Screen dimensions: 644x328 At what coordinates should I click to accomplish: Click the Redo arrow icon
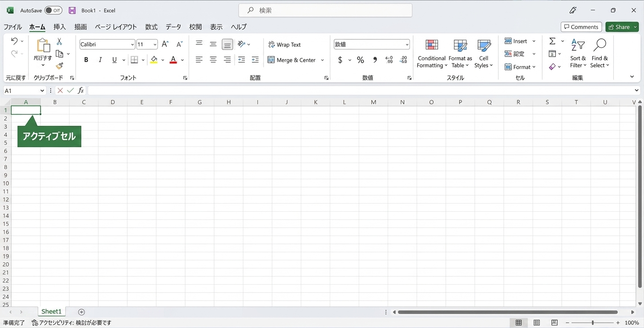coord(14,54)
